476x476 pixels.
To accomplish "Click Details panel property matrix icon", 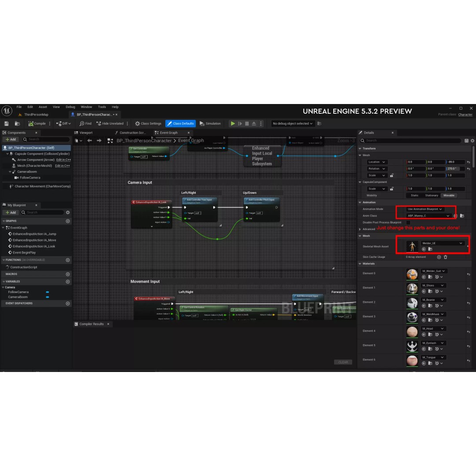I will click(x=467, y=141).
